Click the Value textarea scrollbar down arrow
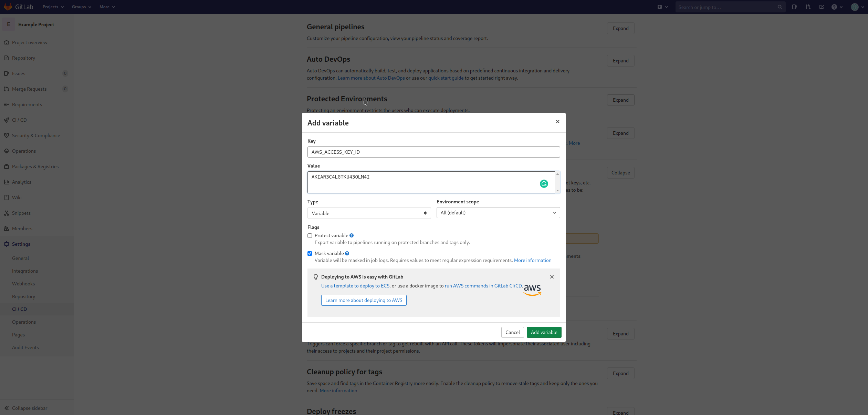The width and height of the screenshot is (868, 415). 557,191
